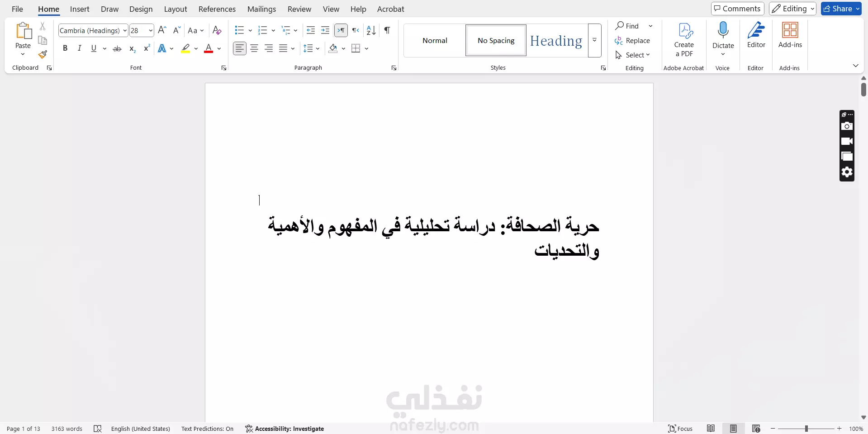The image size is (868, 434).
Task: Open the Add-ins gallery
Action: 790,35
